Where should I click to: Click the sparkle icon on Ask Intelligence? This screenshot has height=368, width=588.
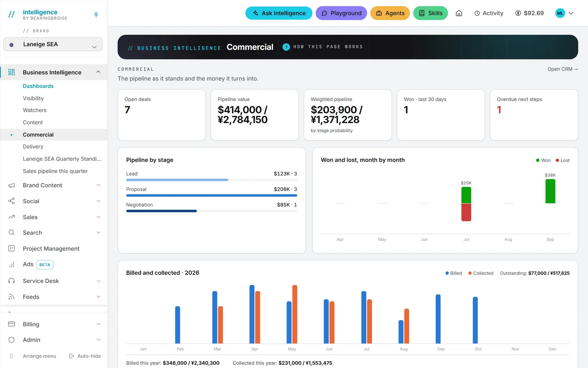coord(255,13)
